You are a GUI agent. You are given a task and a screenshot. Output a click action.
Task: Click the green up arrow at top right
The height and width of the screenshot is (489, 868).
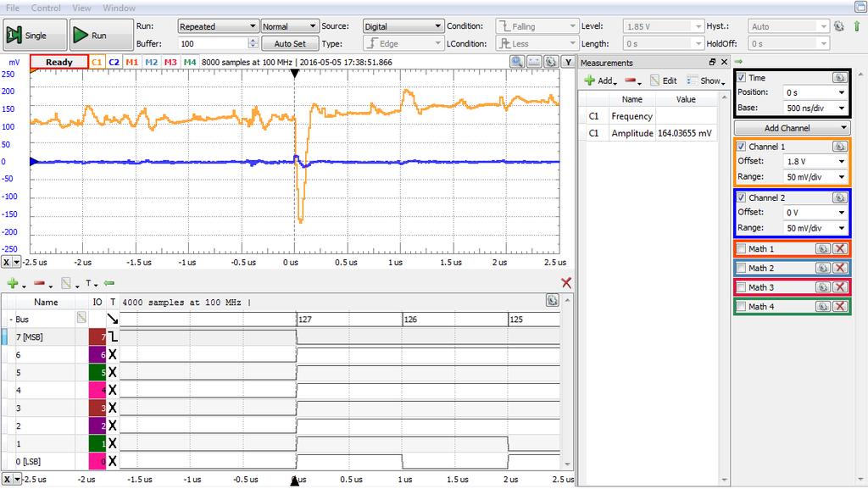pos(857,26)
